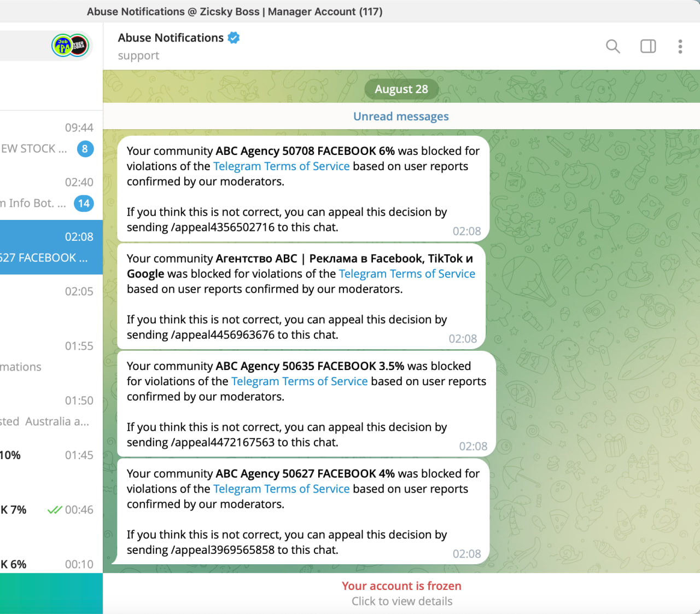700x614 pixels.
Task: Open the 'Info Bot' chat at 02:40
Action: [x=51, y=193]
